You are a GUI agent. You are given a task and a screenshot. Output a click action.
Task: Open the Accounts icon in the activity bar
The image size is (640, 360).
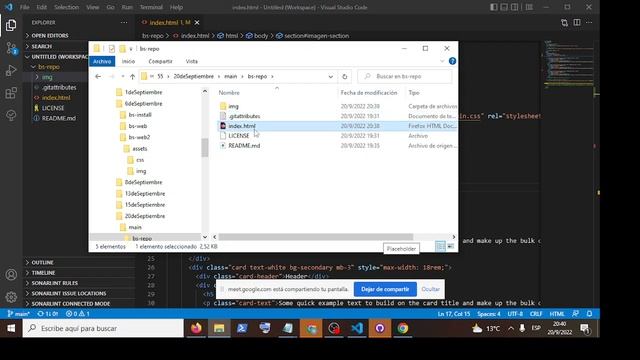point(11,275)
